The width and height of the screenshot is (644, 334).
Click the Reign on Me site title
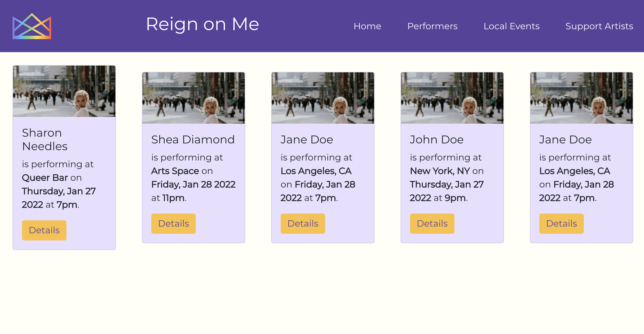[x=202, y=24]
